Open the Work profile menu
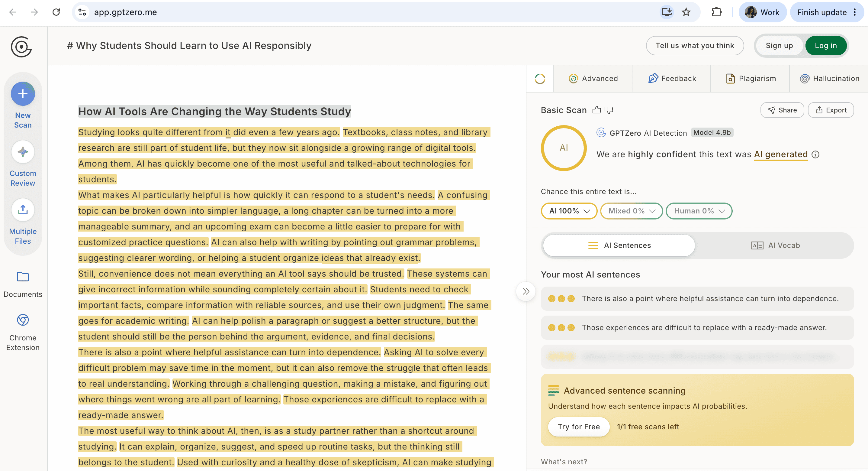Screen dimensions: 868x471 tap(763, 12)
